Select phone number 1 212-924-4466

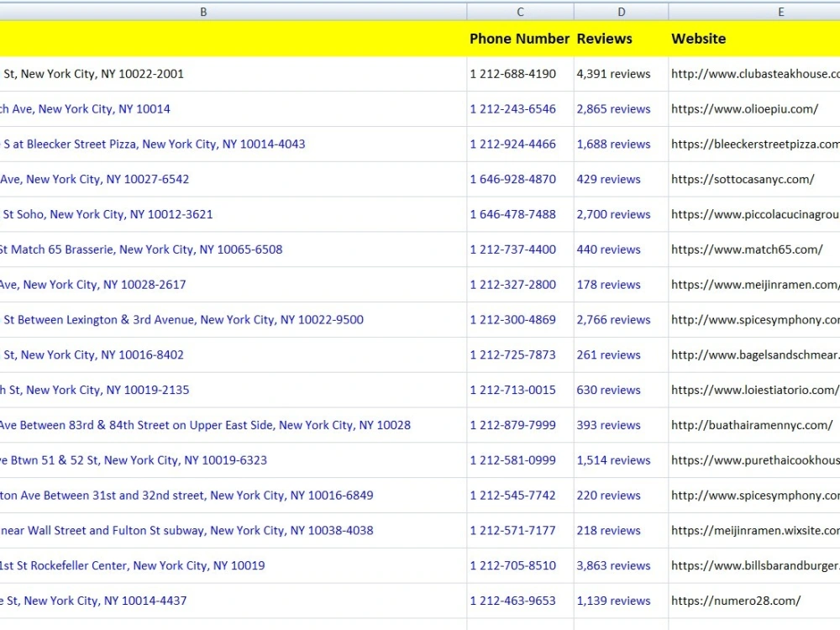tap(512, 144)
